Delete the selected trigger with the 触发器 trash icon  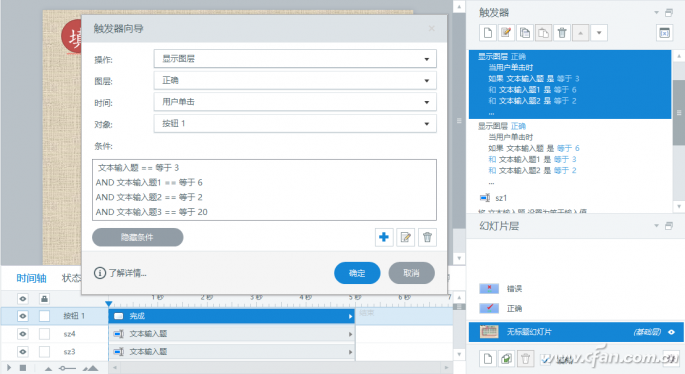[562, 33]
